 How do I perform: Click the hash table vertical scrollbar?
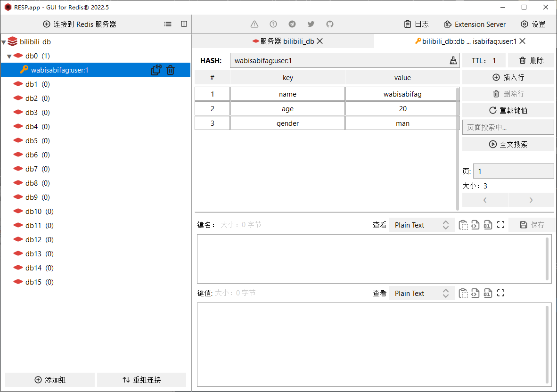pos(458,149)
